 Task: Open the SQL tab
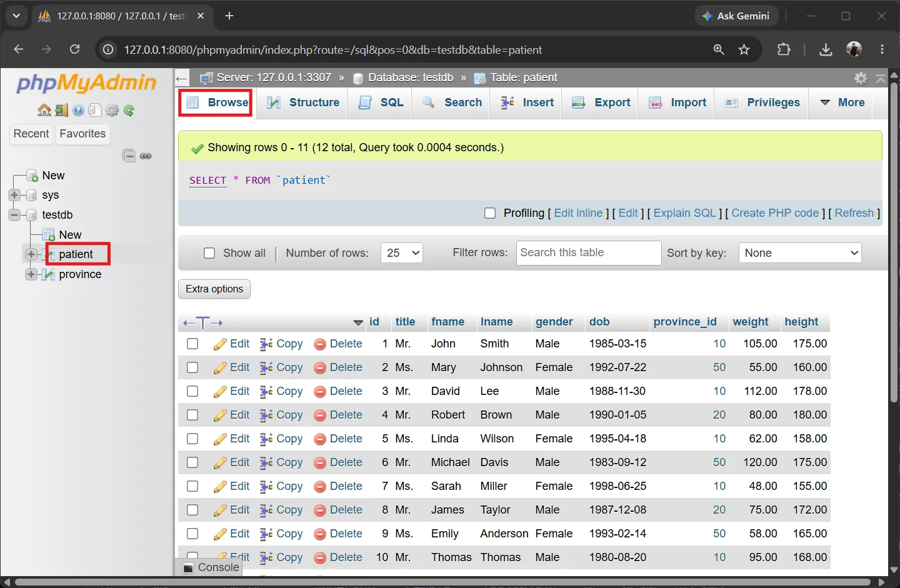[381, 102]
